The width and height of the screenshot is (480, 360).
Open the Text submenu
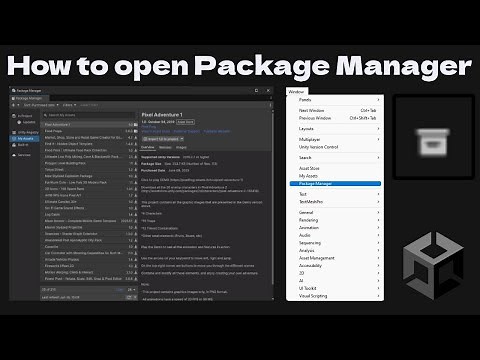point(335,194)
